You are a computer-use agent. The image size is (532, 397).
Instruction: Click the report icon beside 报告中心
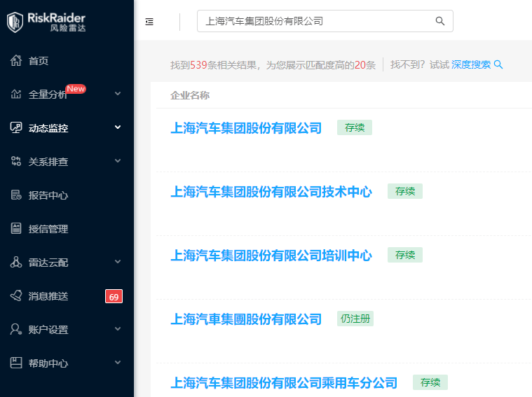click(16, 195)
